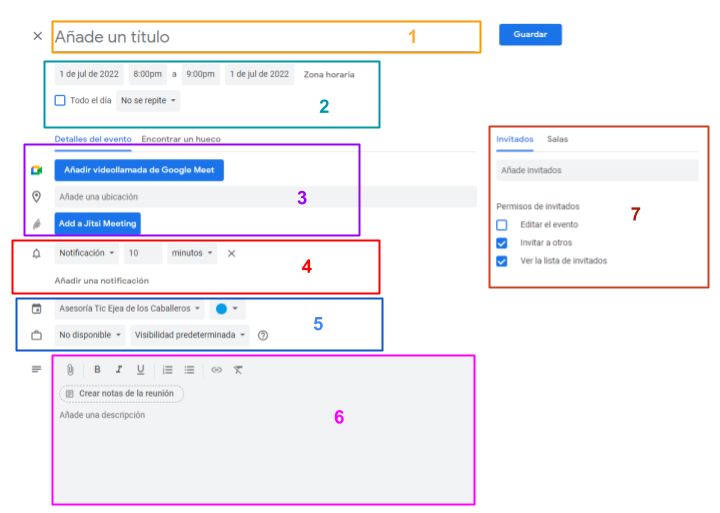
Task: Click Crear notas de la reunión chip
Action: click(x=121, y=394)
